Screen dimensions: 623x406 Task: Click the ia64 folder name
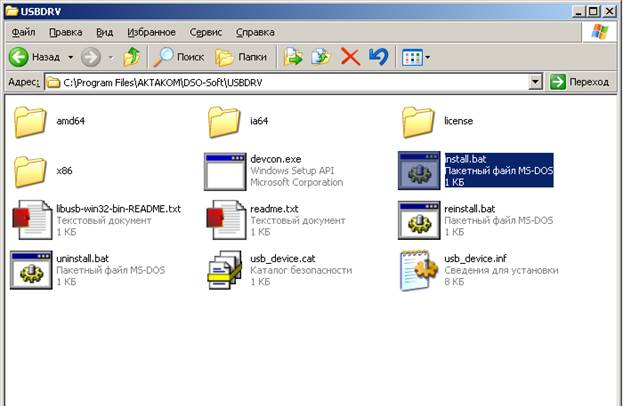pyautogui.click(x=259, y=121)
